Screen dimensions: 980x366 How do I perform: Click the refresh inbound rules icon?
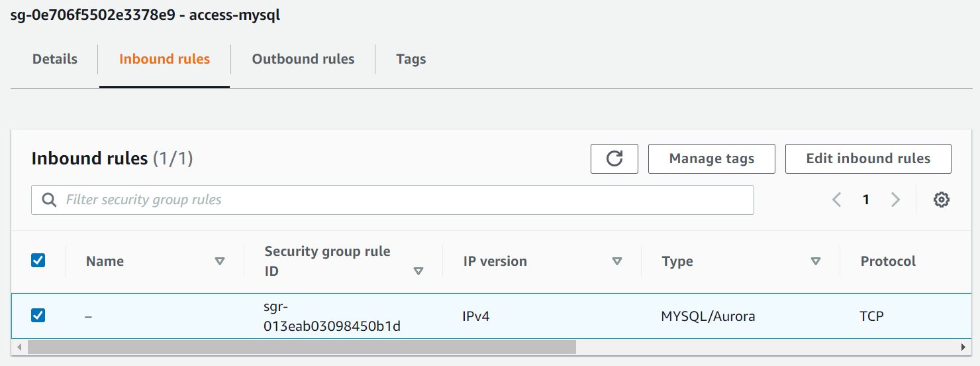614,159
